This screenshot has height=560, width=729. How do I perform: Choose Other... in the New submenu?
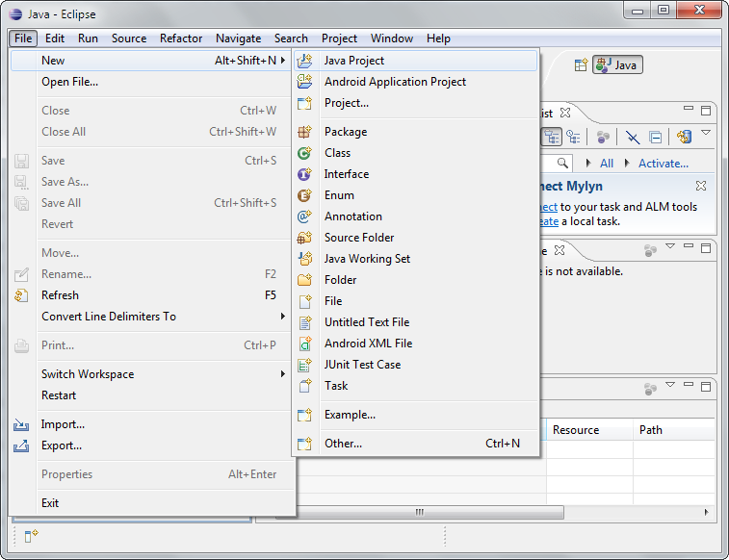pos(417,444)
